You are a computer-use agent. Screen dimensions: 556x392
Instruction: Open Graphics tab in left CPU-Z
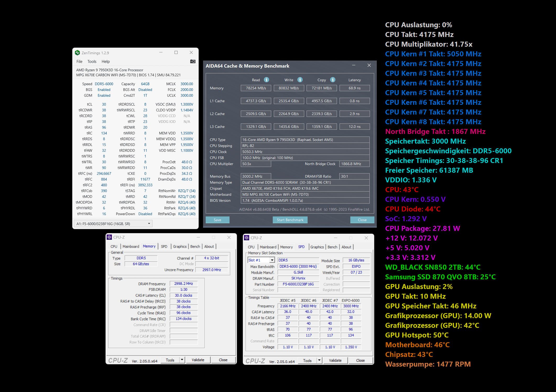[x=180, y=247]
